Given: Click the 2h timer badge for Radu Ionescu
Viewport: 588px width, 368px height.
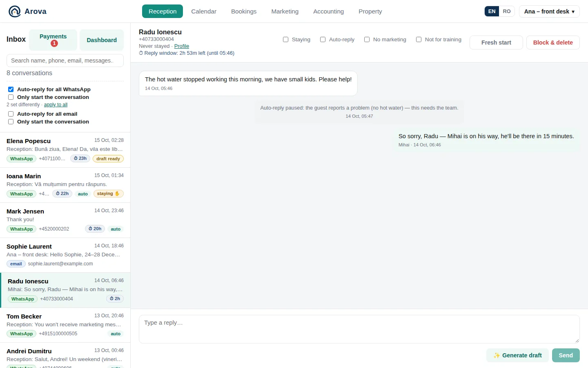Looking at the screenshot, I should tap(115, 299).
